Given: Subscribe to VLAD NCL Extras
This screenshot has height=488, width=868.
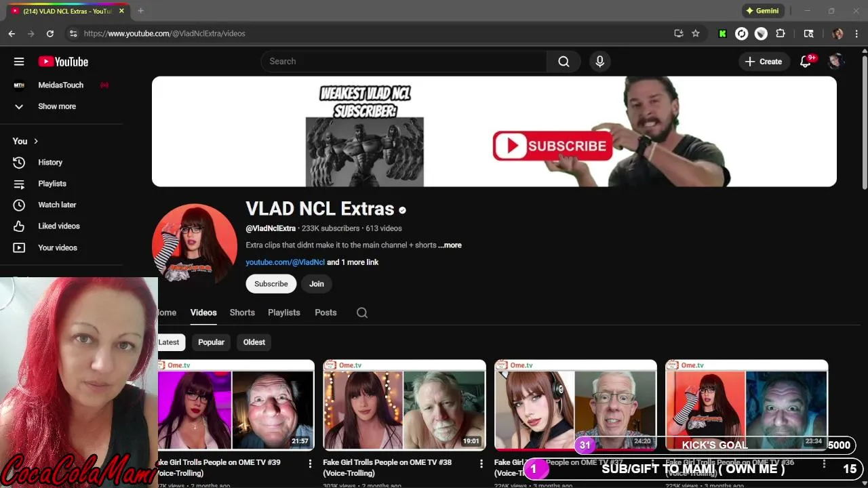Looking at the screenshot, I should click(271, 284).
